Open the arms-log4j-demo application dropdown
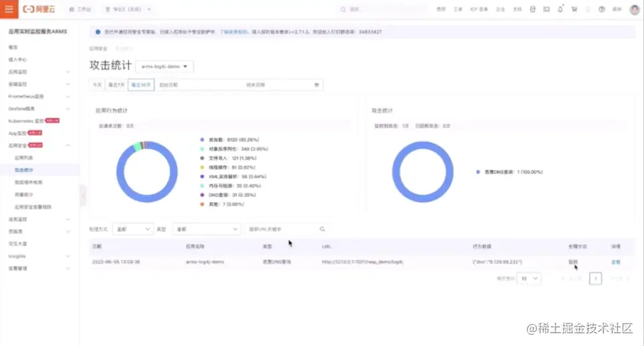The height and width of the screenshot is (346, 644). click(164, 66)
